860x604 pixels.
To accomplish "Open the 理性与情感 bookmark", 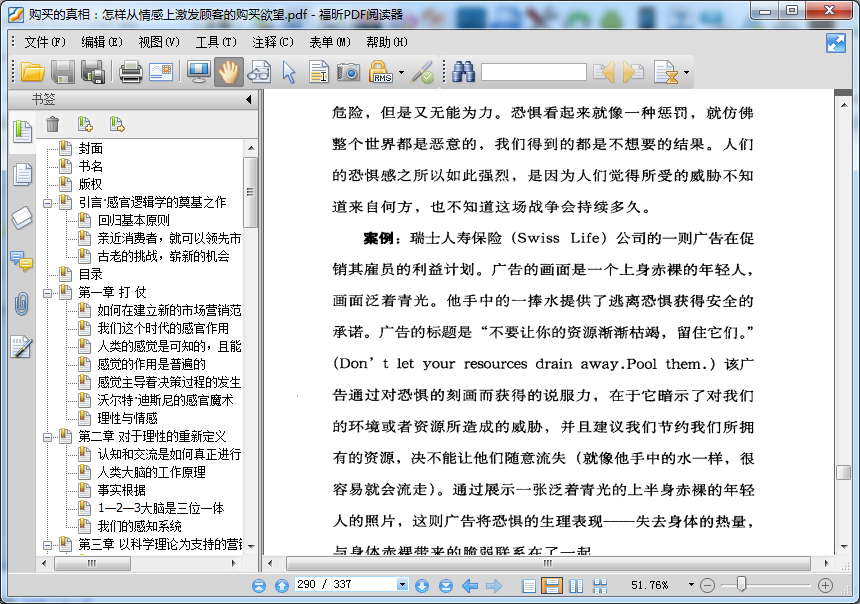I will click(x=127, y=419).
